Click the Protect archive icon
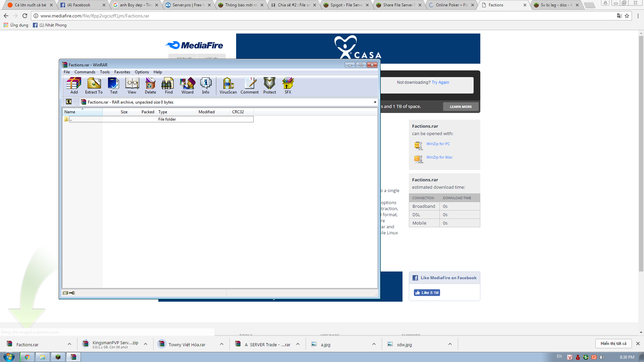644x362 pixels. tap(269, 85)
